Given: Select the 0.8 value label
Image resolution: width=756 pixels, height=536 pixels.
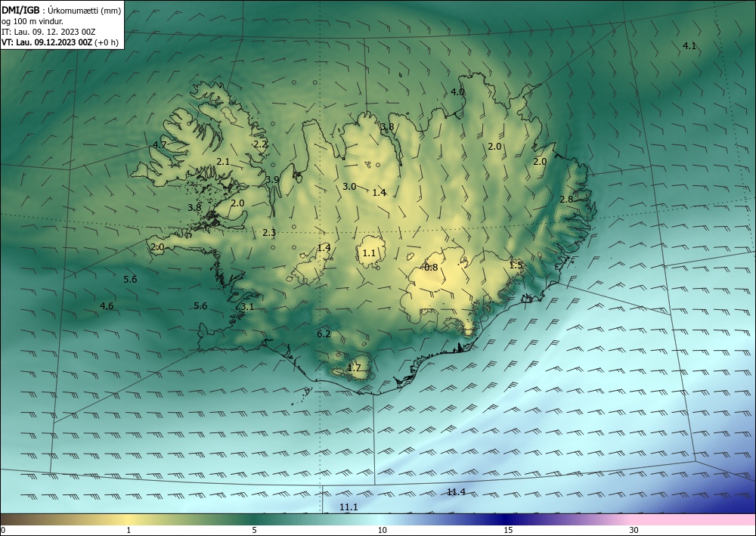Looking at the screenshot, I should pos(431,268).
